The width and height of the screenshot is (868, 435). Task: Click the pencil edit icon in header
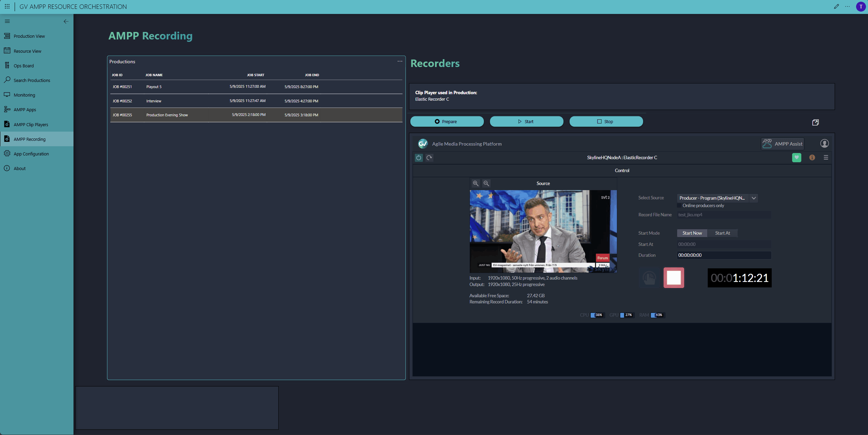836,6
